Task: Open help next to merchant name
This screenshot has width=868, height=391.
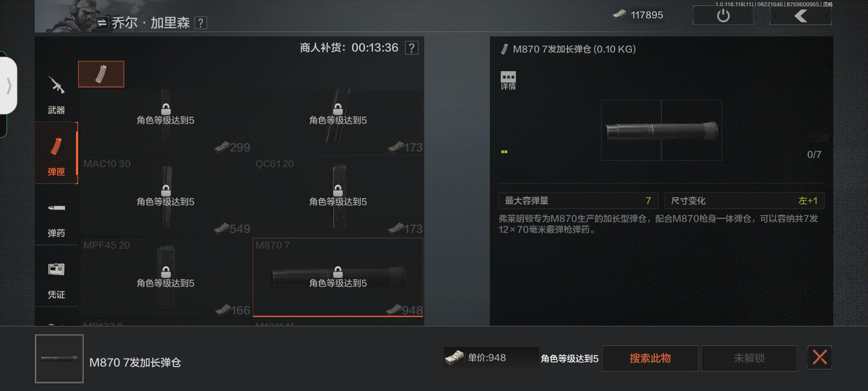Action: tap(201, 23)
